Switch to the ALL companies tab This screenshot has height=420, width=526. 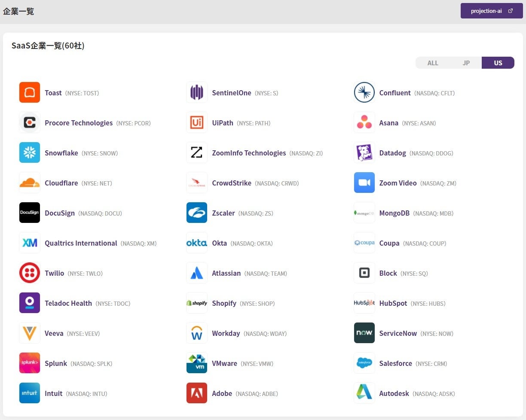pos(433,63)
